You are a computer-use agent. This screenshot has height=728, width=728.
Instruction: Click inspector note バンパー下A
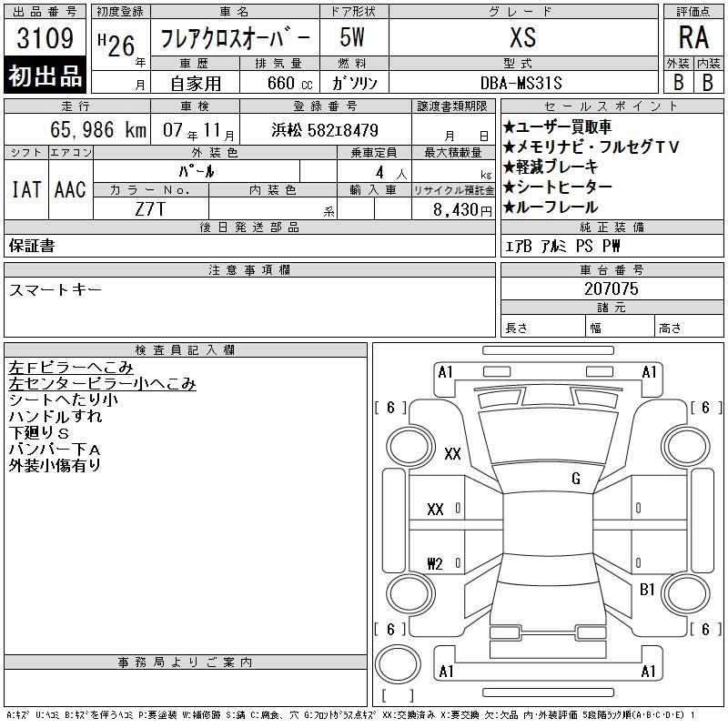[x=55, y=449]
